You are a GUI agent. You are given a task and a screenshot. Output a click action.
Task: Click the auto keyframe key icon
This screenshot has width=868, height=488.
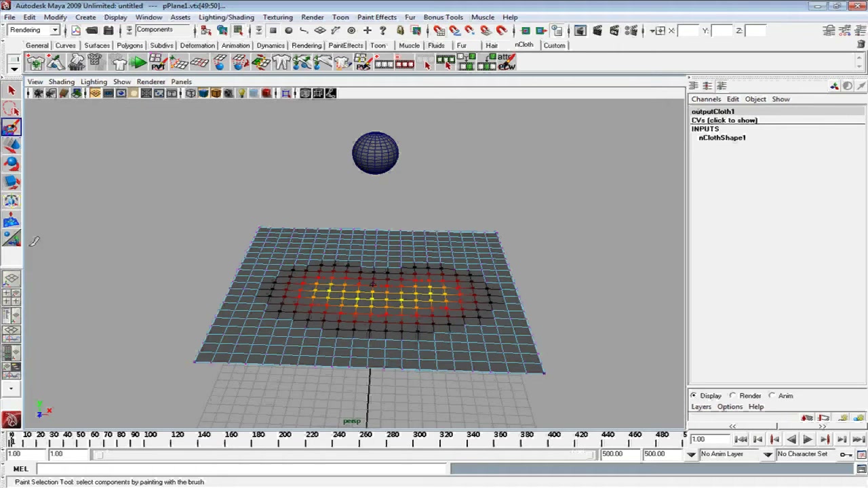tap(846, 454)
